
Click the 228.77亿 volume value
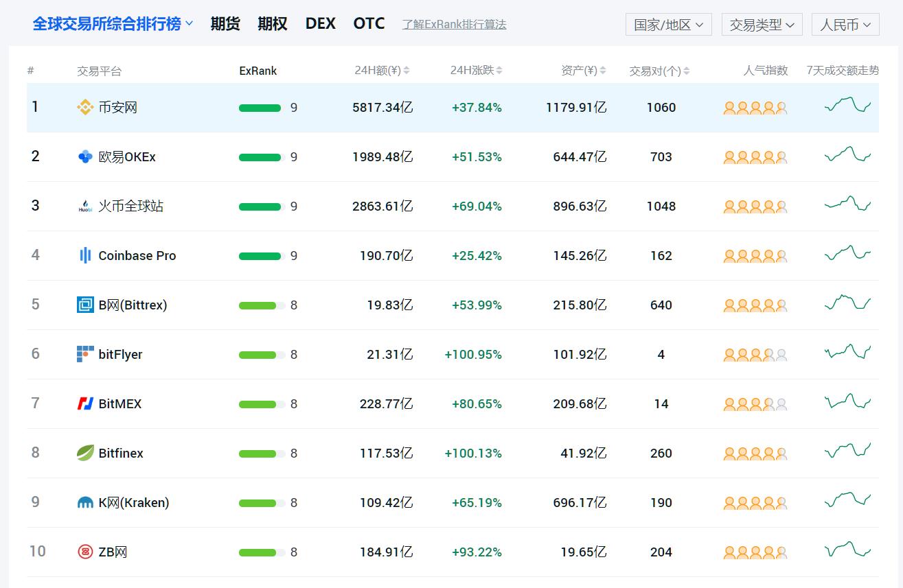coord(387,403)
